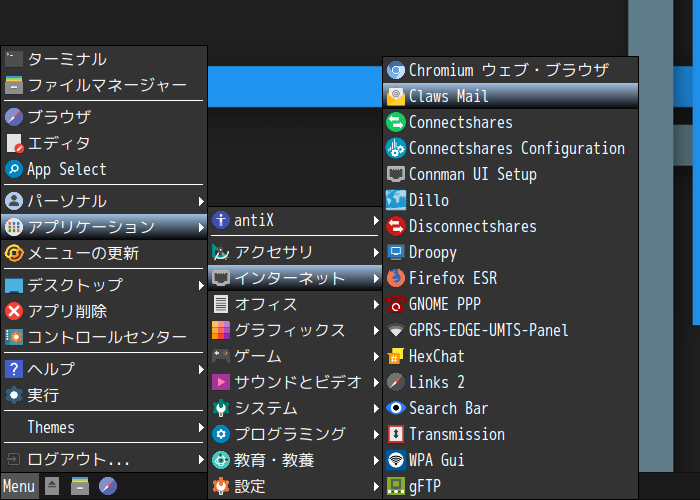Click the コントロールセンター icon
This screenshot has height=500, width=700.
(14, 337)
